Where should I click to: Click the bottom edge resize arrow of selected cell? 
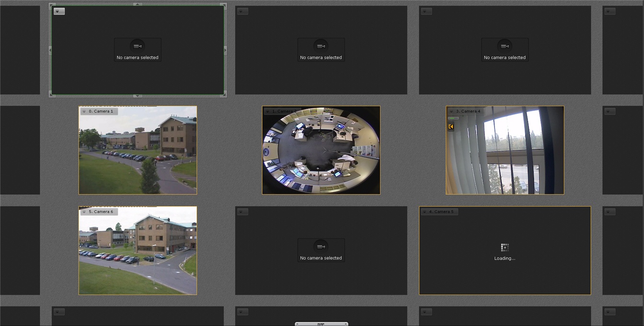pos(138,96)
